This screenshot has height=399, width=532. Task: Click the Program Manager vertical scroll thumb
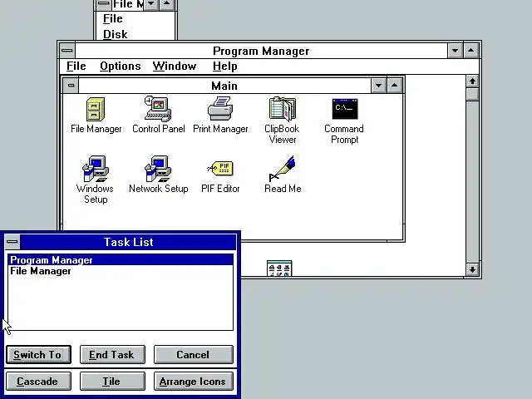click(x=472, y=94)
